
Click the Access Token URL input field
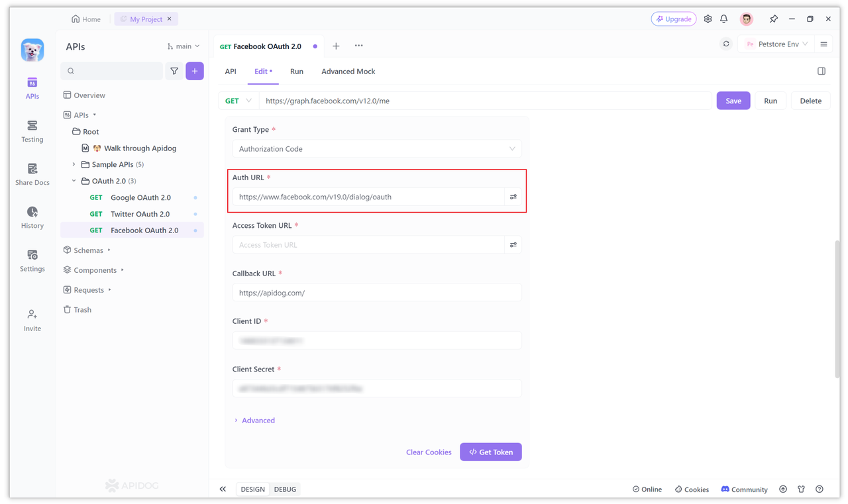pyautogui.click(x=368, y=244)
